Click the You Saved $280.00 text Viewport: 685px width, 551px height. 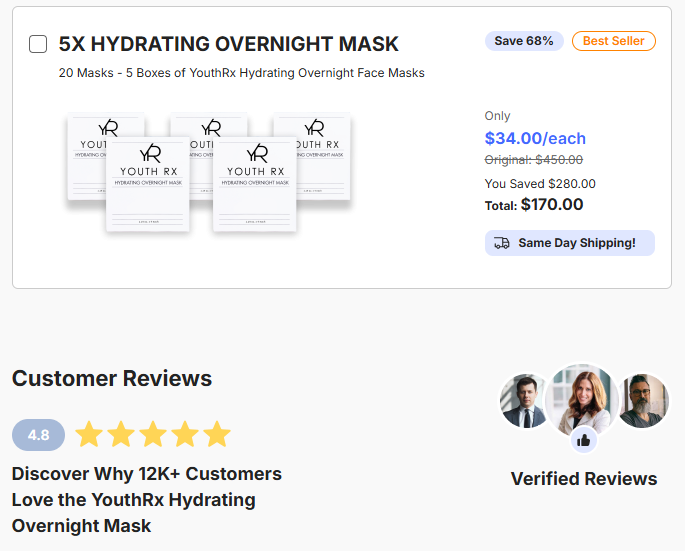(x=540, y=184)
